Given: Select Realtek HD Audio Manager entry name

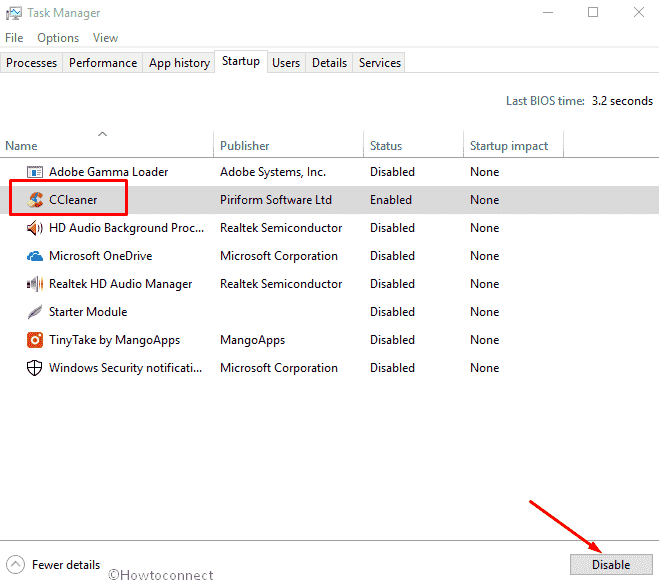Looking at the screenshot, I should 121,284.
